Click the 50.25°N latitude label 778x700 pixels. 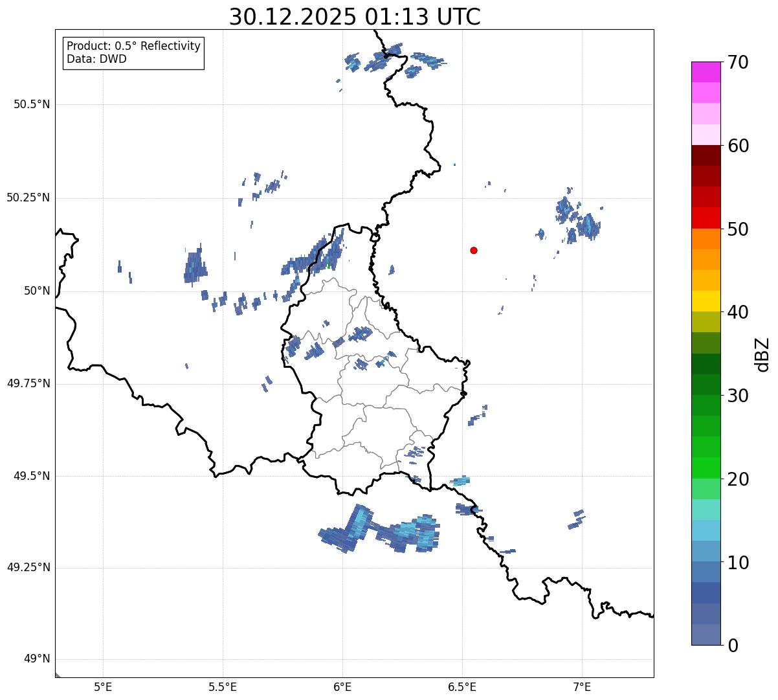[x=28, y=198]
